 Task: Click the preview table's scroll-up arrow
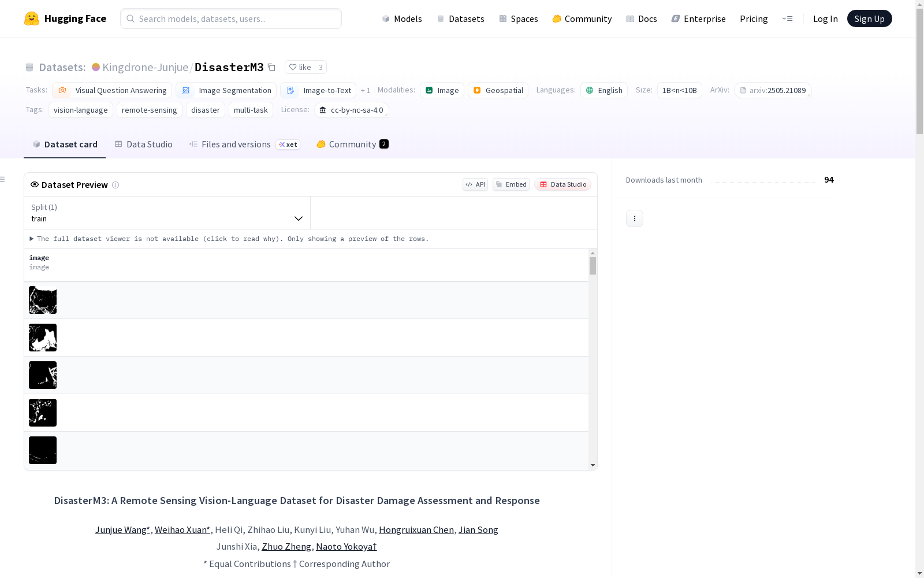click(593, 253)
